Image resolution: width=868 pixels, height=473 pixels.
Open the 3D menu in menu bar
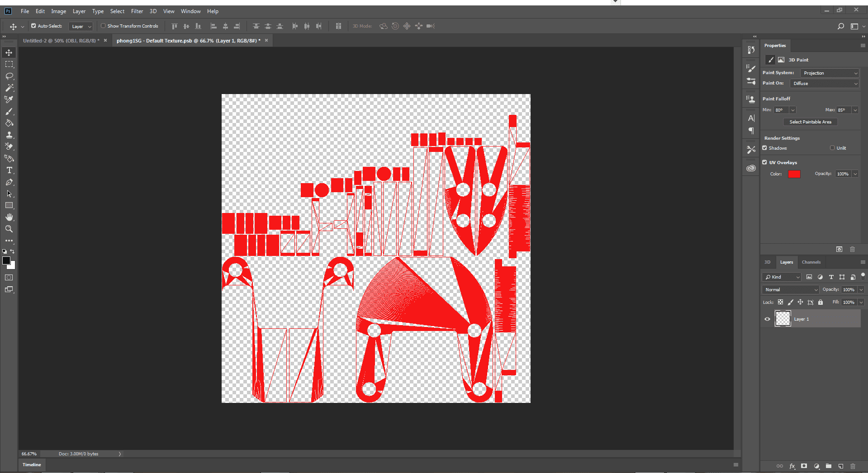click(x=153, y=11)
